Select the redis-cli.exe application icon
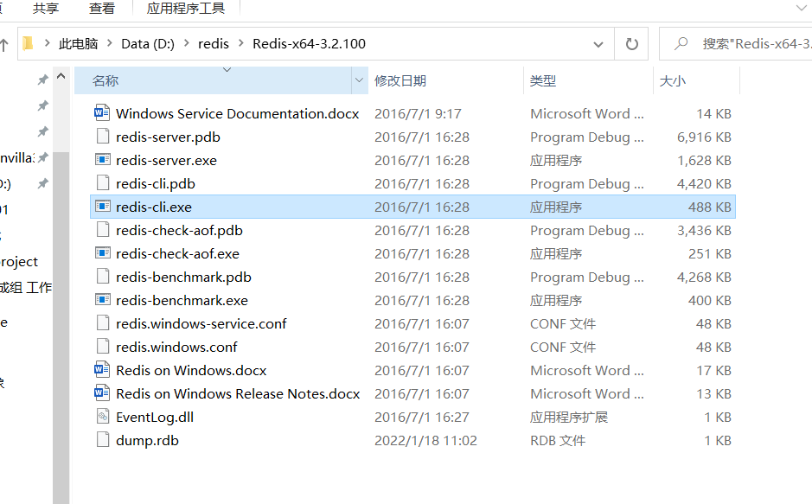812x504 pixels. coord(103,207)
